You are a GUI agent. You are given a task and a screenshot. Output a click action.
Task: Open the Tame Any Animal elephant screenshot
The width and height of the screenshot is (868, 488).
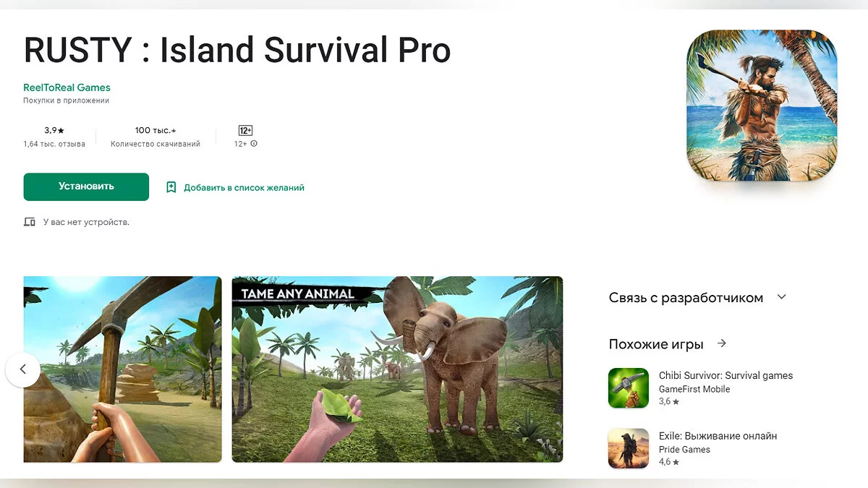click(x=397, y=369)
